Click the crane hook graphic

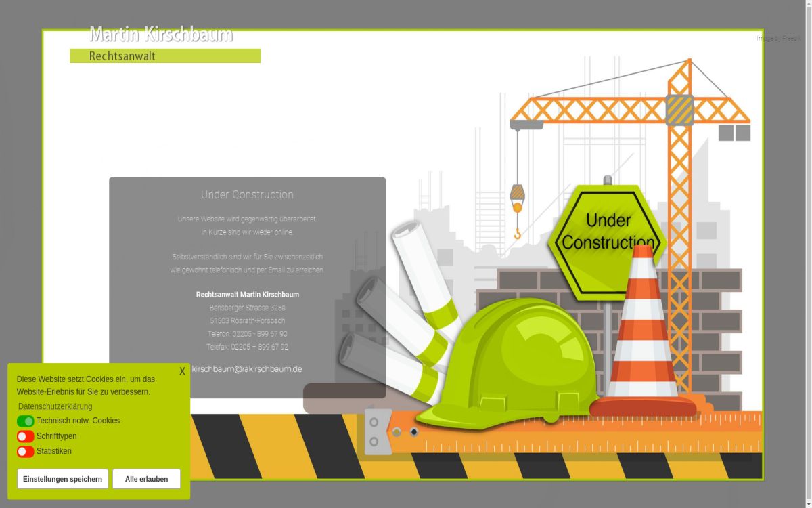[518, 211]
